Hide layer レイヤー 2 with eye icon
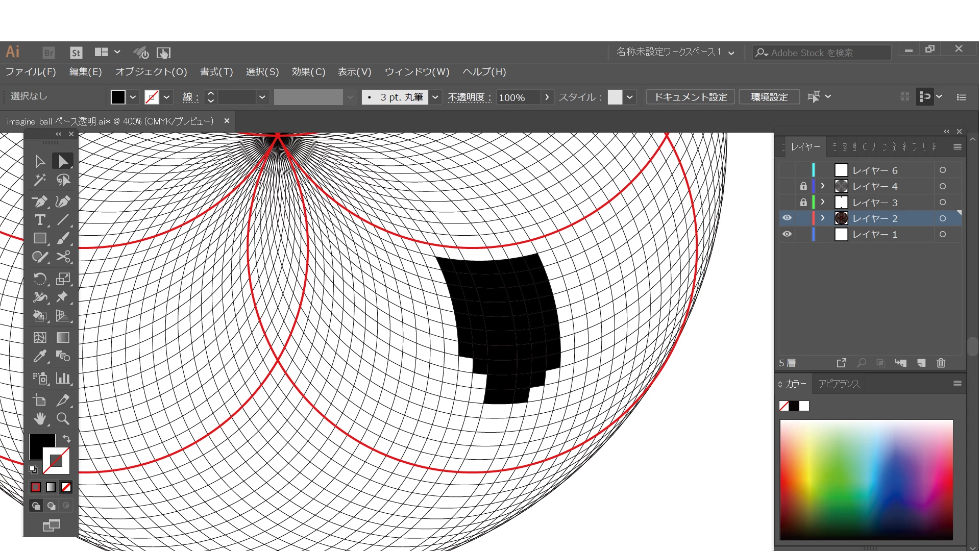 787,218
